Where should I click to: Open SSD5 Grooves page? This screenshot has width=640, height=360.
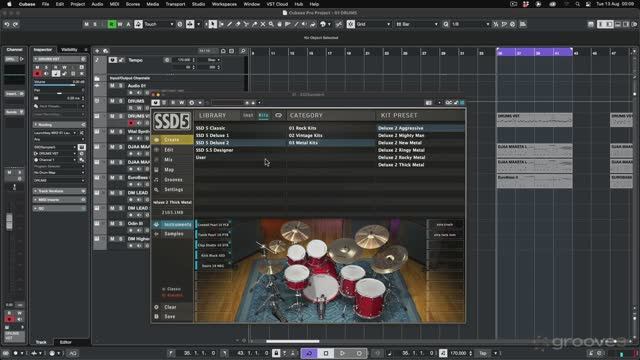coord(173,180)
